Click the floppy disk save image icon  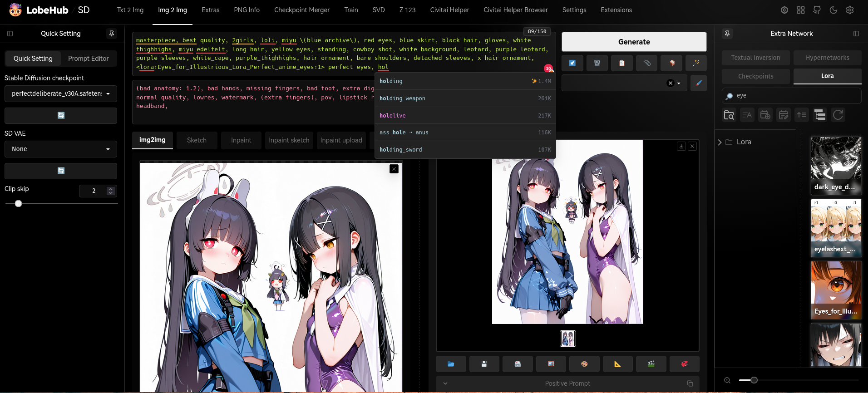pyautogui.click(x=484, y=364)
